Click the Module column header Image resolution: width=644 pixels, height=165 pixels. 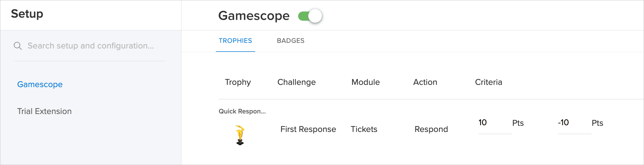[366, 82]
